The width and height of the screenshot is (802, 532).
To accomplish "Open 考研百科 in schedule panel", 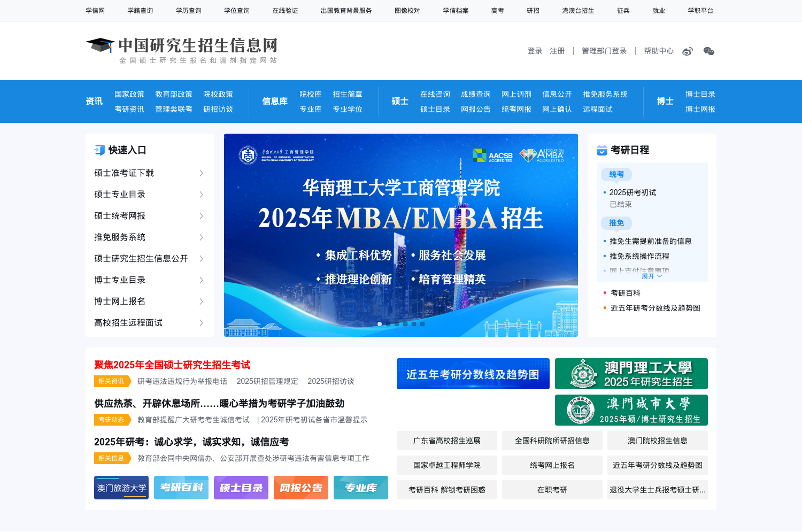I will (x=626, y=293).
